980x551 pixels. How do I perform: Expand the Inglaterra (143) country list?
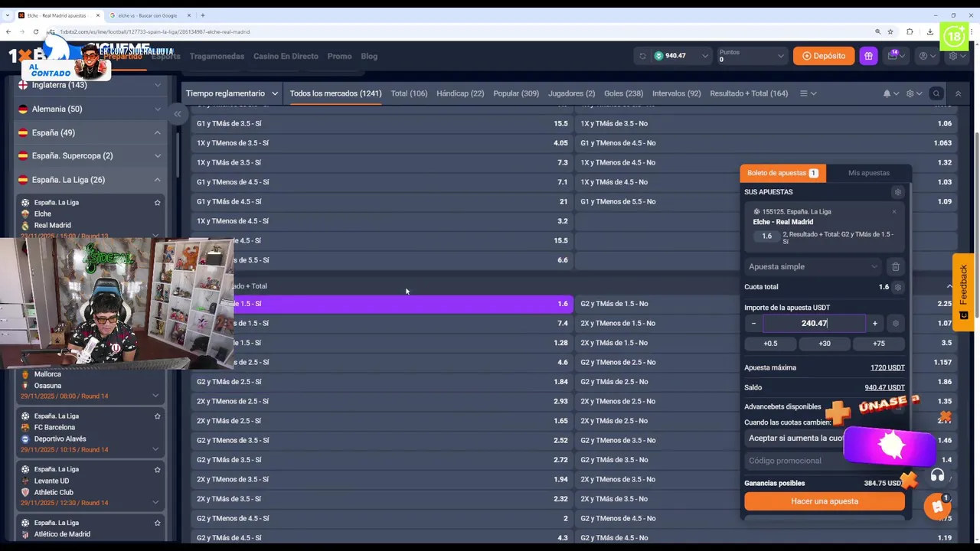click(x=90, y=85)
